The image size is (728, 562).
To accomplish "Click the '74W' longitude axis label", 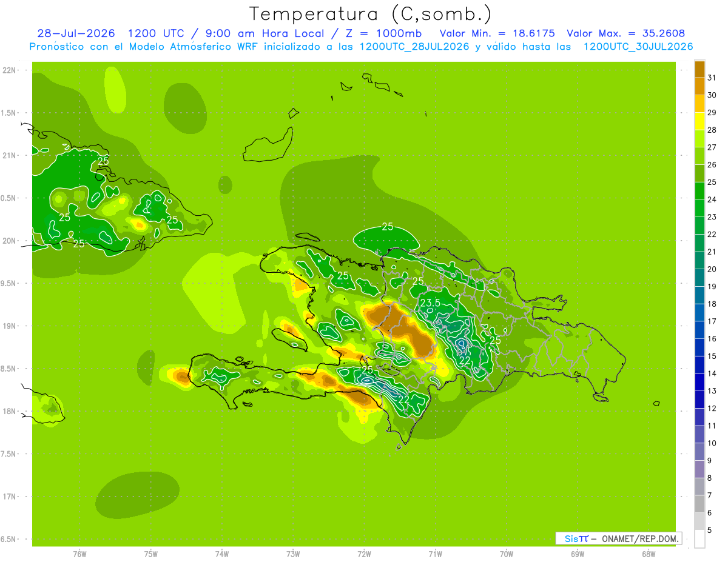I will (x=222, y=554).
